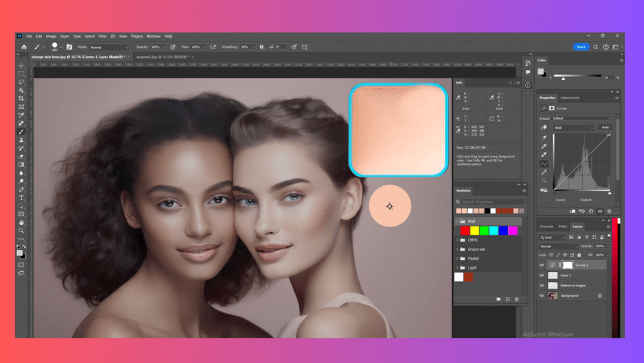
Task: Pick the white-point eyedropper in Curves
Action: point(545,154)
